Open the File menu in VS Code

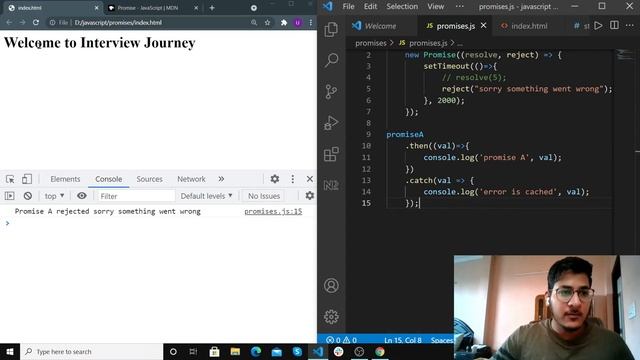point(348,6)
